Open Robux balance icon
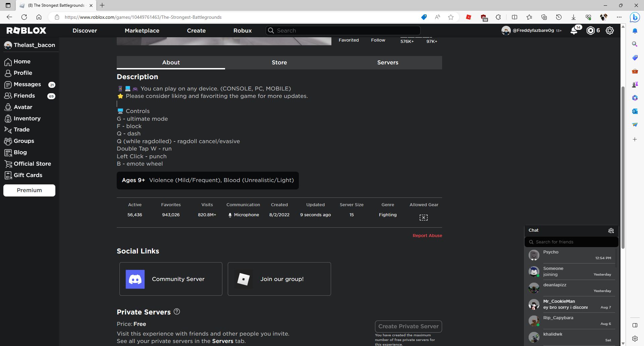Screen dimensions: 644x346 coord(590,31)
